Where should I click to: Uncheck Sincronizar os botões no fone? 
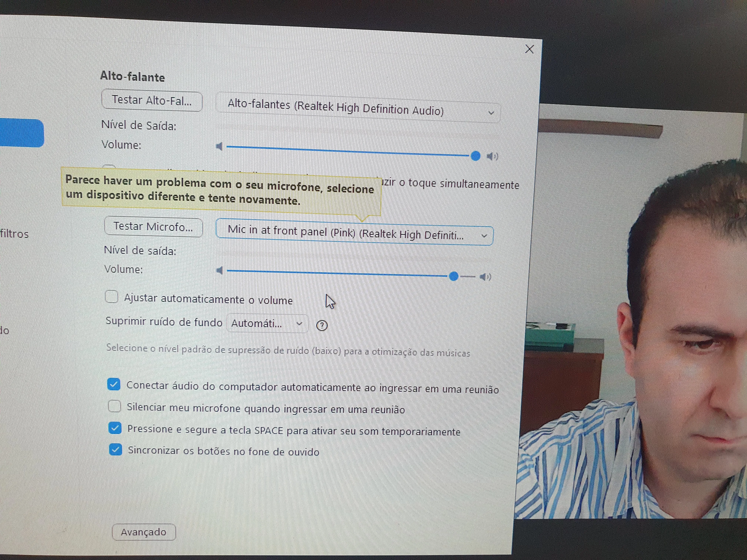click(115, 450)
